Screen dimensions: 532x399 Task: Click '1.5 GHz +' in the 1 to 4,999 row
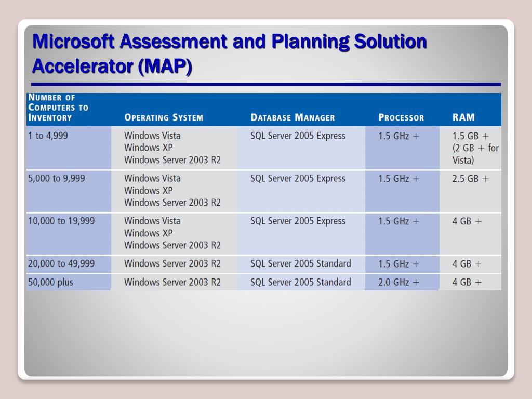coord(398,136)
